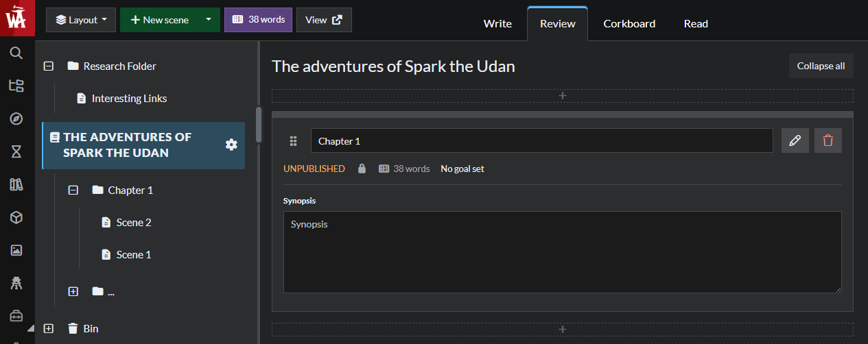The image size is (868, 344).
Task: Click the Research Folder folder icon
Action: 73,66
